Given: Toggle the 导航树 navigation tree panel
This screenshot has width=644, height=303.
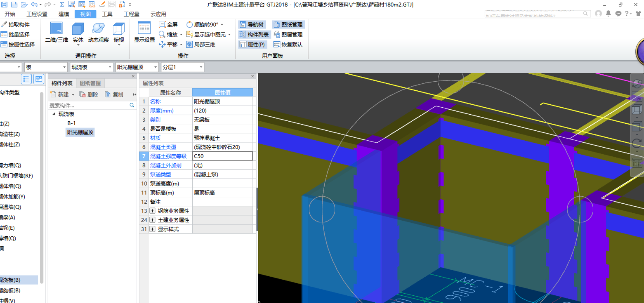Looking at the screenshot, I should [252, 24].
